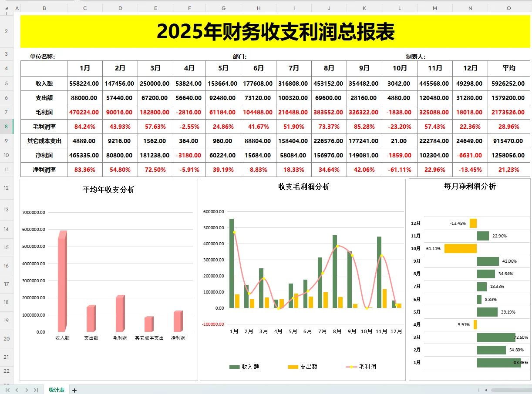
Task: Select column H header
Action: (x=258, y=8)
